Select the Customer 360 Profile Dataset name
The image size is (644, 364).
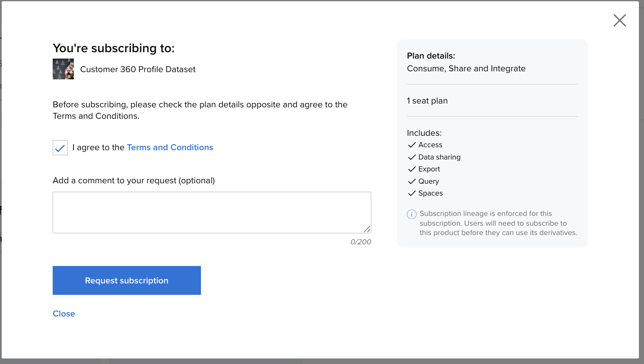[138, 69]
